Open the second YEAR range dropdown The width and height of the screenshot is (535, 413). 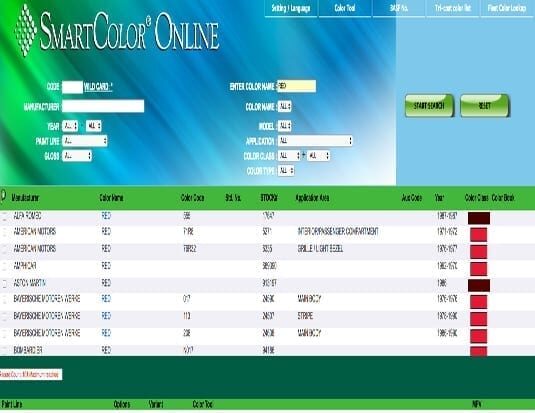(94, 126)
